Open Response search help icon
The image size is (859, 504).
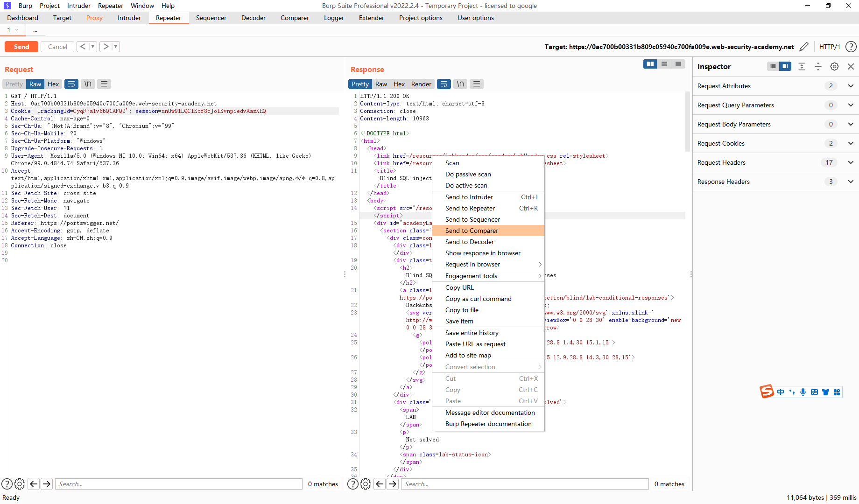(x=353, y=484)
